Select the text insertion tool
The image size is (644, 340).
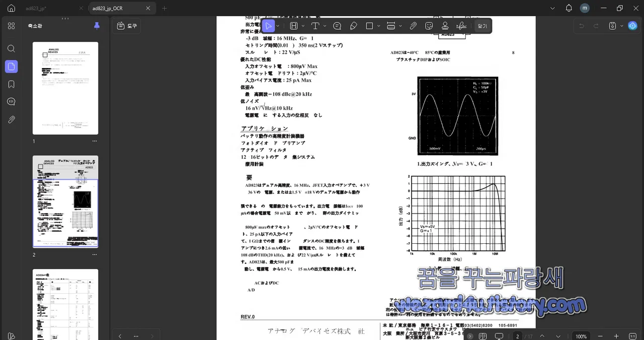pyautogui.click(x=315, y=26)
